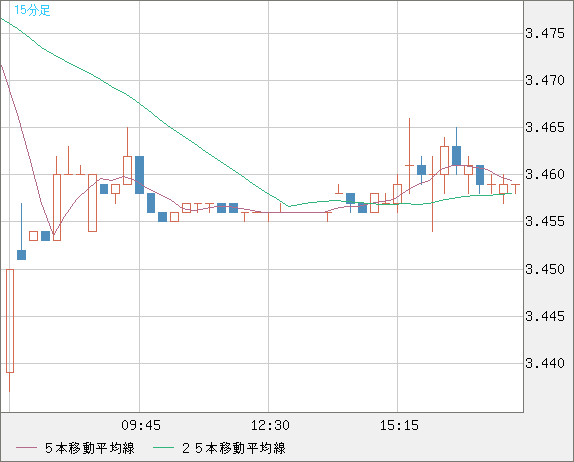Click the 3.440 price axis label

(x=545, y=364)
